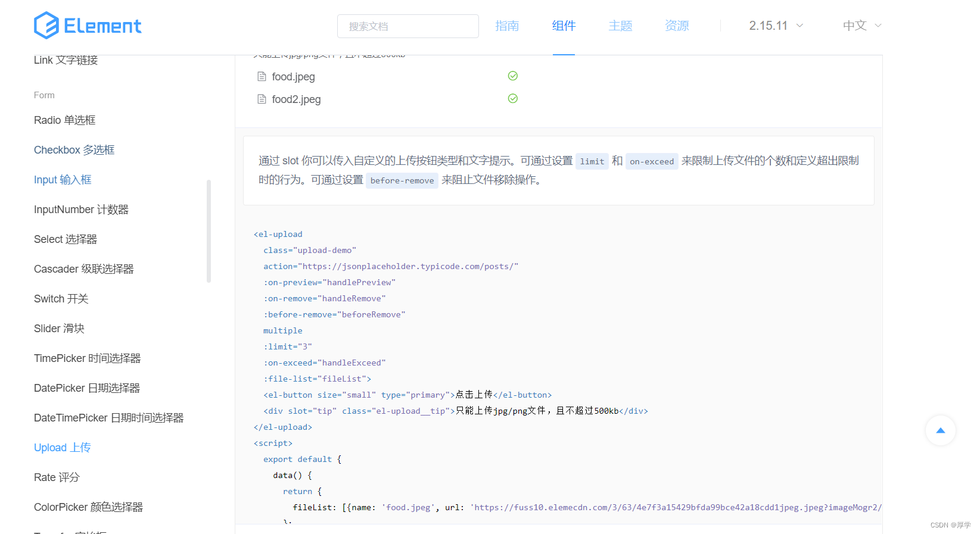This screenshot has width=980, height=534.
Task: Click the export default code line
Action: 303,460
